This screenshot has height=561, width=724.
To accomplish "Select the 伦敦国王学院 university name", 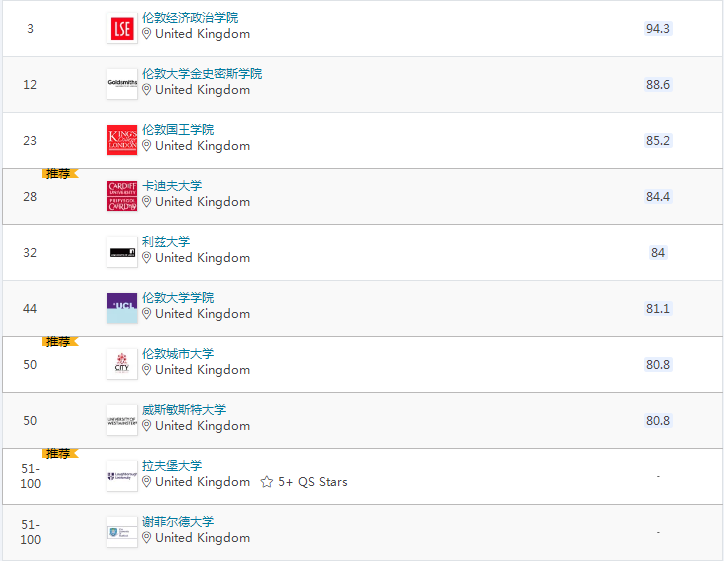I will tap(178, 130).
